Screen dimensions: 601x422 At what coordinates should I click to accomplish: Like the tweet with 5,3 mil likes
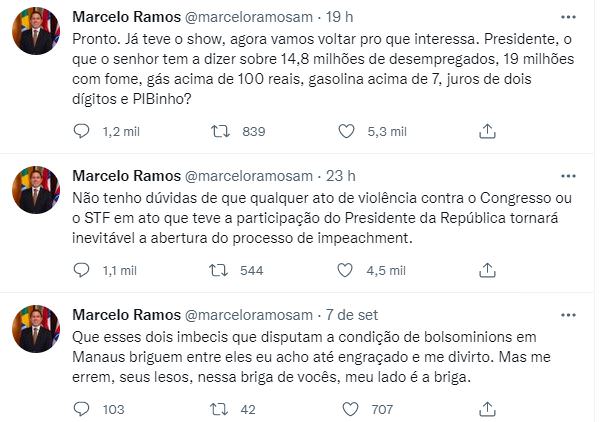tap(346, 131)
